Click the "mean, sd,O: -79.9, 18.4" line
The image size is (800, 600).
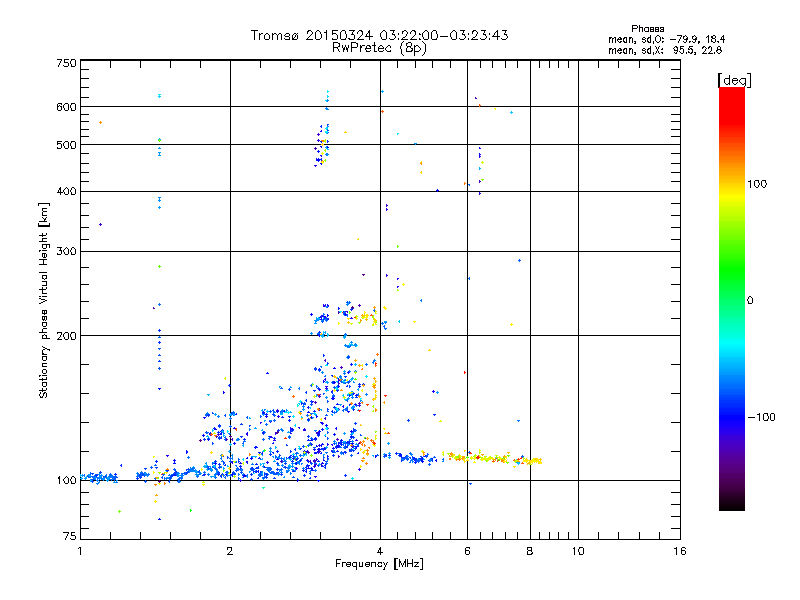pos(666,39)
